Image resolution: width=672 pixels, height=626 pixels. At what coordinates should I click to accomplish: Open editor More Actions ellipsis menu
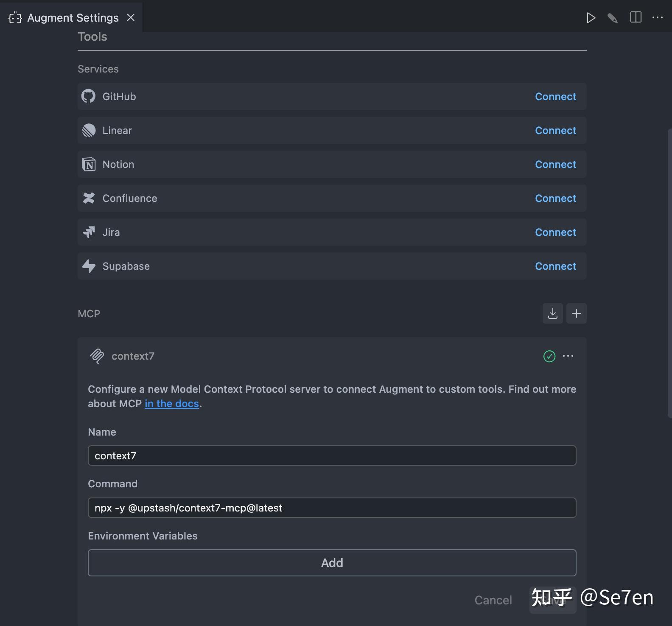(x=658, y=17)
